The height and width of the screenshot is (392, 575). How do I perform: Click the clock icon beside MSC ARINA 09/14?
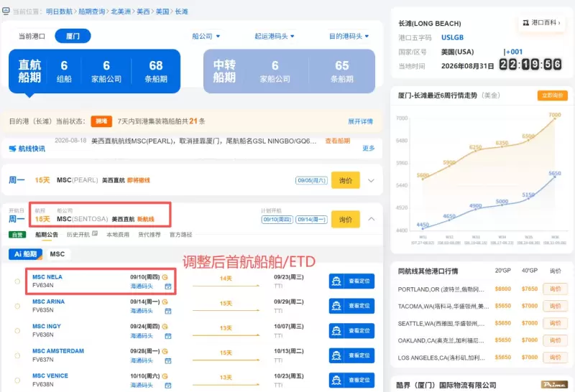165,302
